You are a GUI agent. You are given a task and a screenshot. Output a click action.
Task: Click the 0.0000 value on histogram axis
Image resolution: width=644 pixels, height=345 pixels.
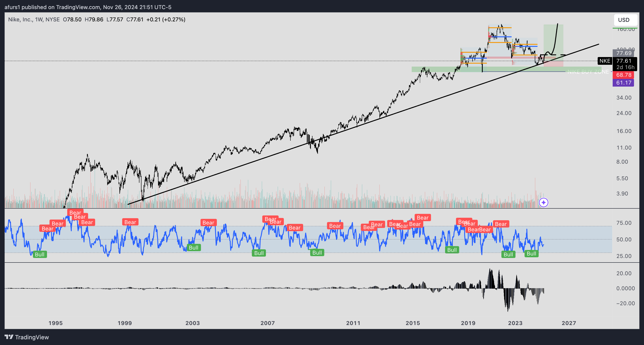[625, 288]
